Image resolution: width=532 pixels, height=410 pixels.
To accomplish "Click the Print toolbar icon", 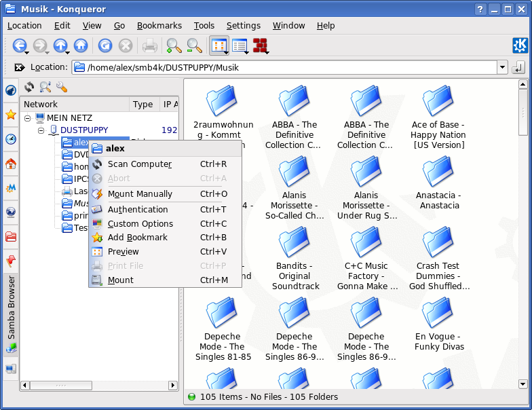I will click(149, 45).
